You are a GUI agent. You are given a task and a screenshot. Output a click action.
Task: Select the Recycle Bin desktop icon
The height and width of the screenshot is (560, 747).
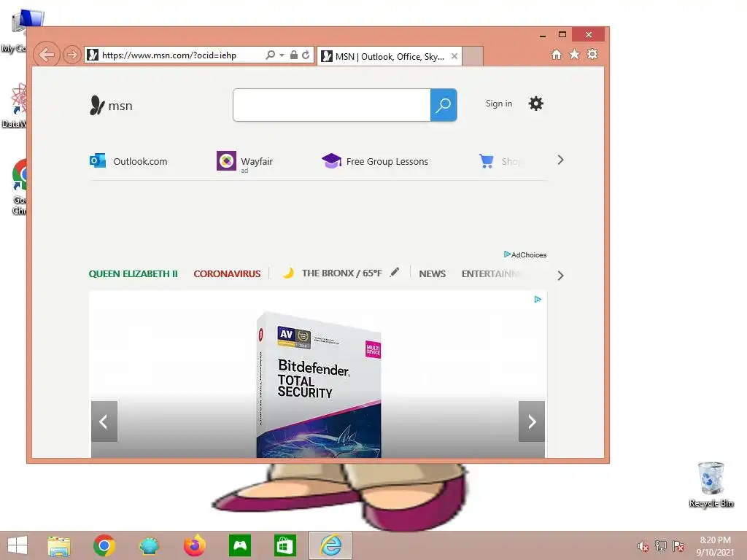point(711,485)
